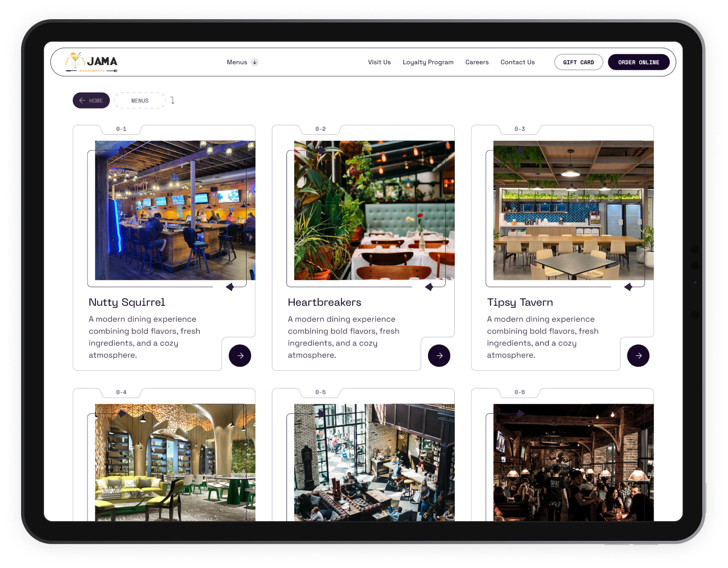Select the first pagination dot on the right edge
Image resolution: width=728 pixels, height=568 pixels.
point(695,249)
